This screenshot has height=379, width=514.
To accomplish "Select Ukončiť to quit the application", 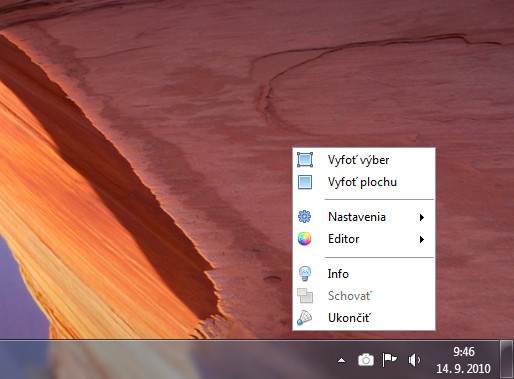I will 364,318.
